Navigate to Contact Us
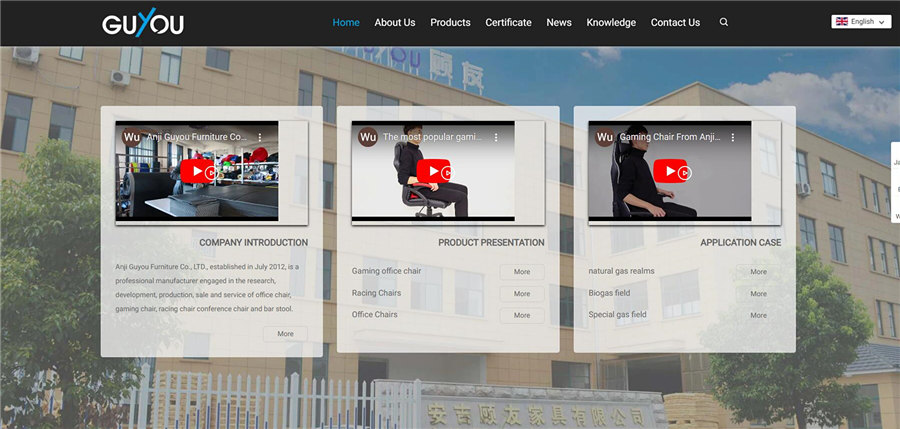Viewport: 900px width, 429px height. click(x=675, y=22)
